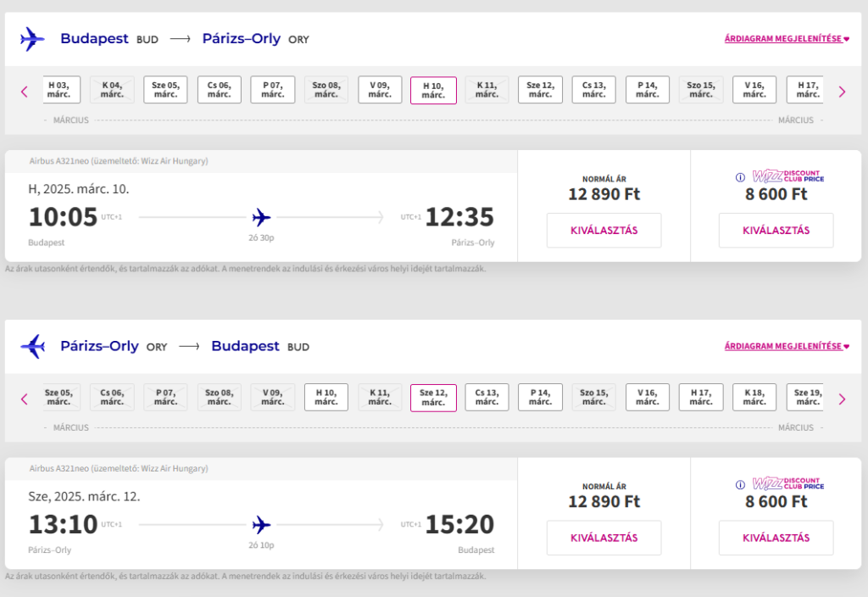Image resolution: width=868 pixels, height=597 pixels.
Task: Click next dates arrow in outbound carousel
Action: pyautogui.click(x=842, y=92)
